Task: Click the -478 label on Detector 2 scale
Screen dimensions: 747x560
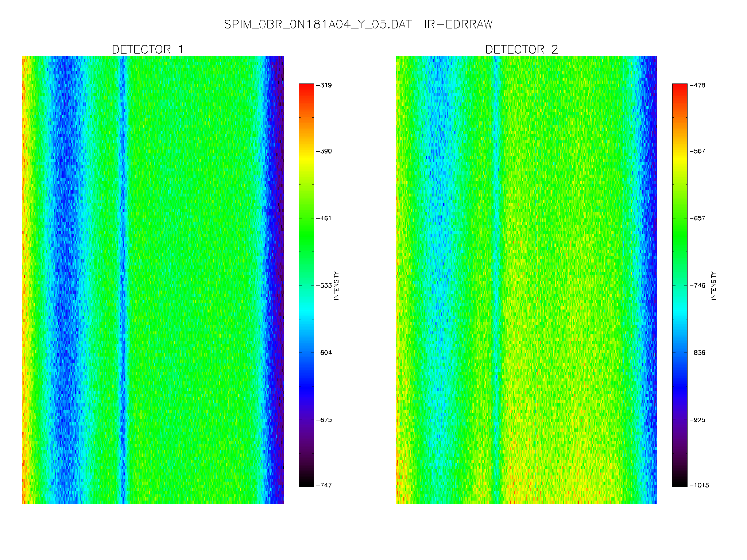Action: point(697,85)
